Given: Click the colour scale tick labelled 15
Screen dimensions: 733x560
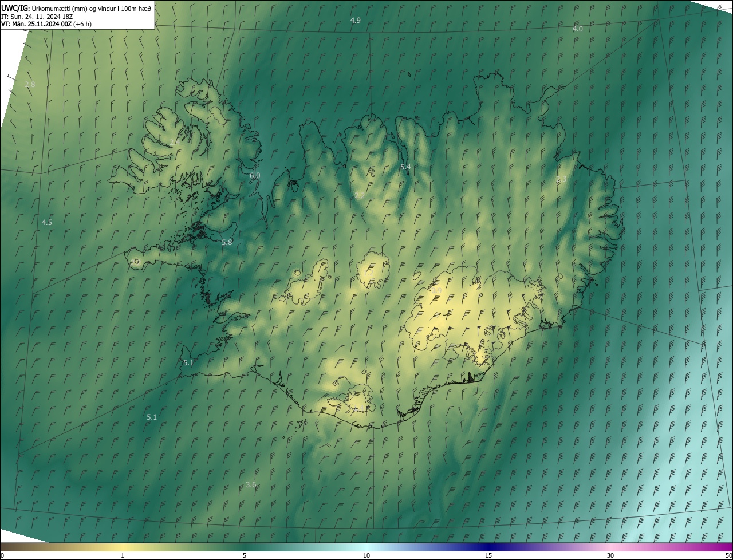Looking at the screenshot, I should pyautogui.click(x=488, y=556).
